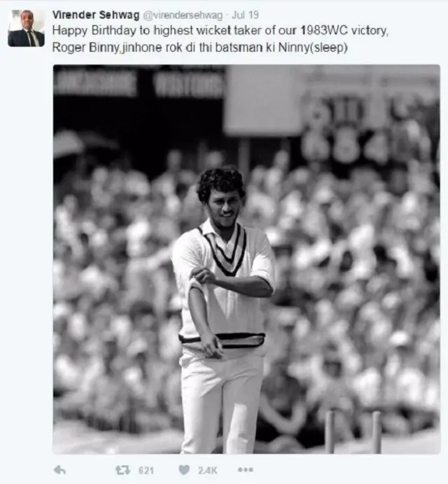Open the Jul 19 timestamp permalink
The height and width of the screenshot is (484, 448).
coord(245,15)
